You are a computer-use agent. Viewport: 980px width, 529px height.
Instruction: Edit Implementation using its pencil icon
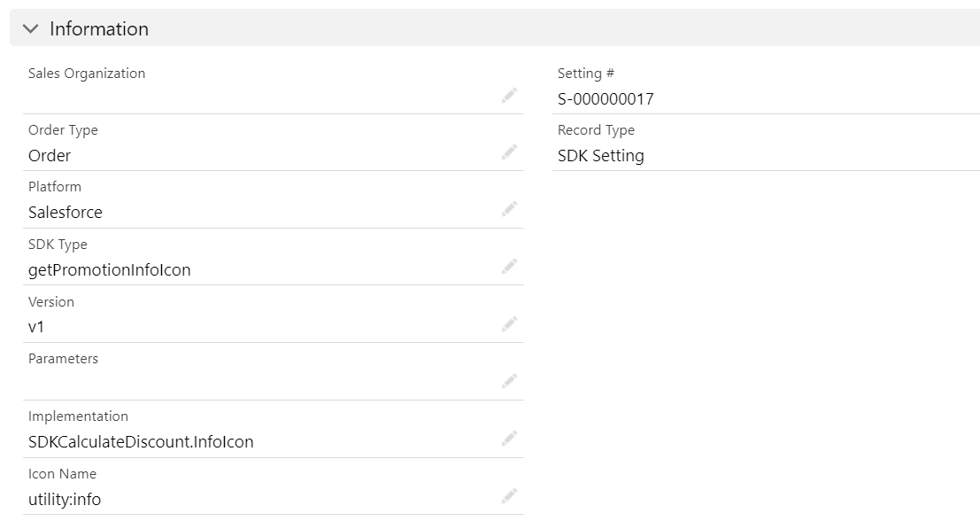coord(509,439)
